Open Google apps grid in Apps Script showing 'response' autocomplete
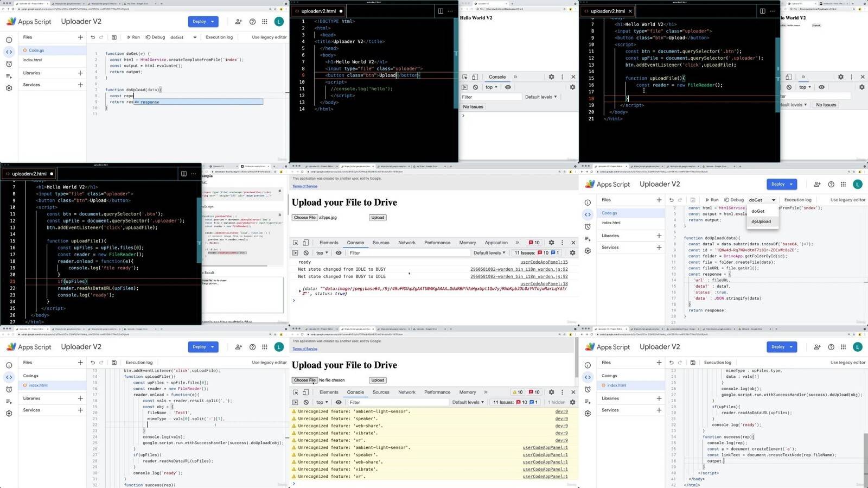Image resolution: width=868 pixels, height=488 pixels. (265, 22)
